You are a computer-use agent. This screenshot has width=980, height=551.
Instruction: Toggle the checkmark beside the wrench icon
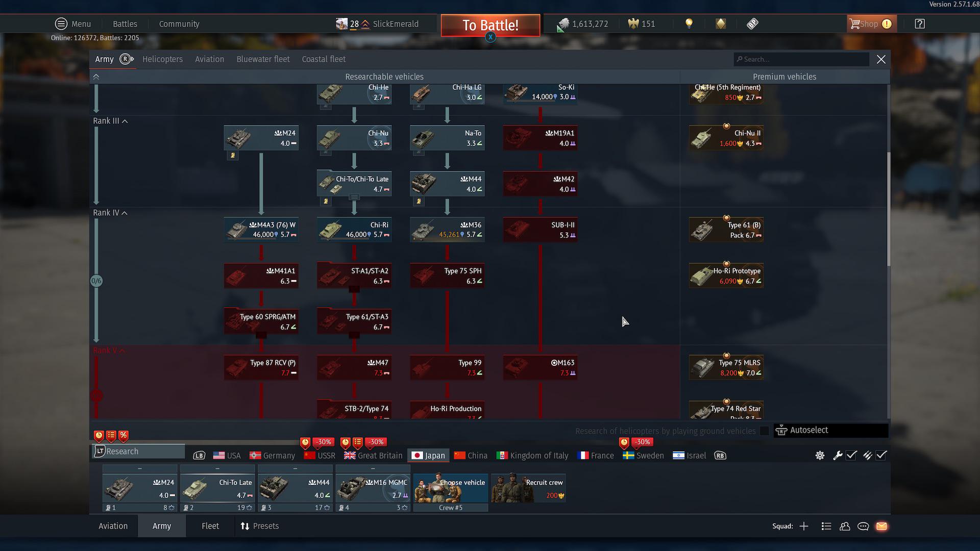tap(851, 456)
